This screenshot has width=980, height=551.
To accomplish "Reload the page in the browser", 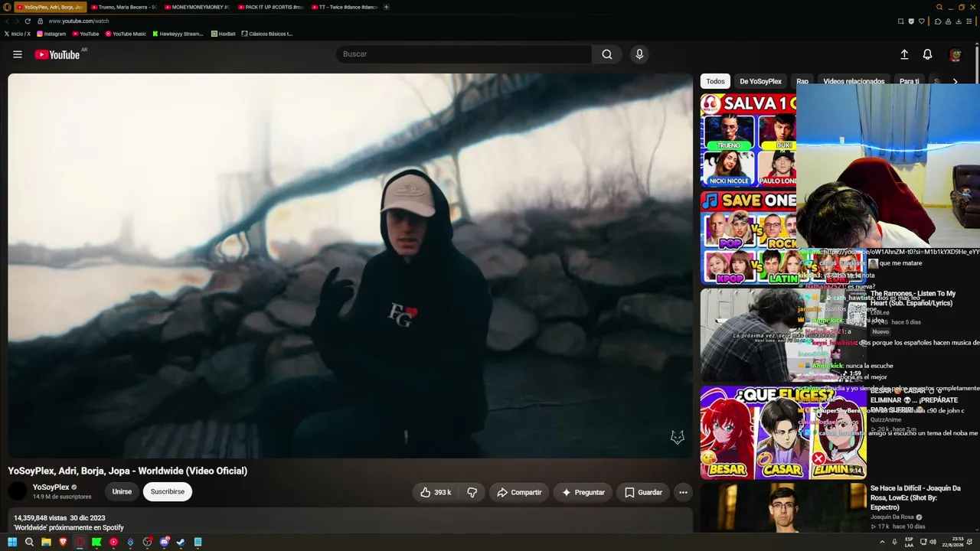I will (28, 21).
